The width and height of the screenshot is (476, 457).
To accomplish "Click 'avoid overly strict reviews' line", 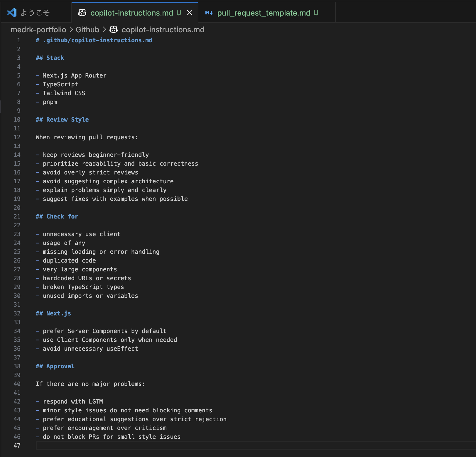I will click(x=90, y=172).
